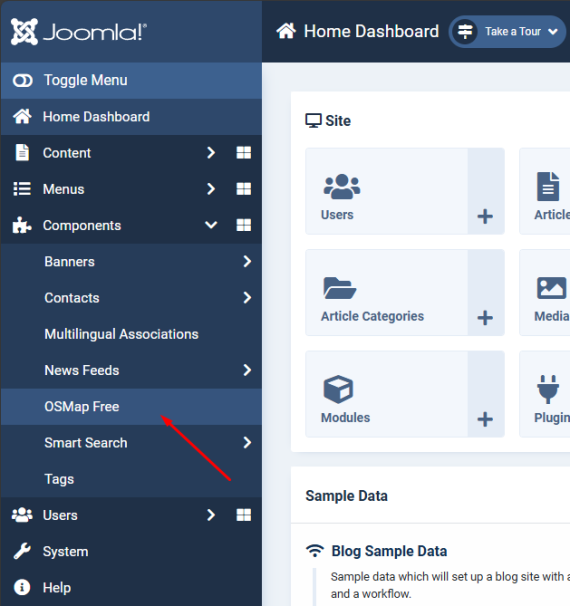570x606 pixels.
Task: Expand Smart Search submenu arrow
Action: [247, 443]
